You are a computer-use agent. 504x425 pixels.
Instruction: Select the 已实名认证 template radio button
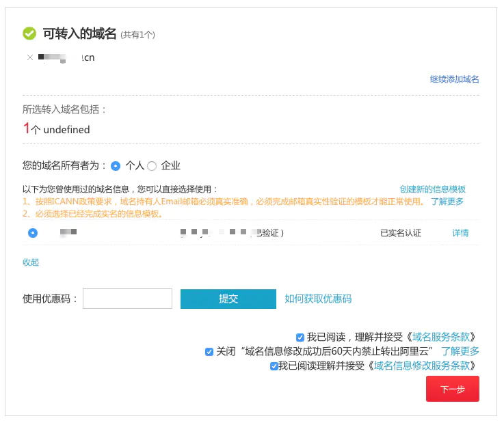pyautogui.click(x=32, y=233)
